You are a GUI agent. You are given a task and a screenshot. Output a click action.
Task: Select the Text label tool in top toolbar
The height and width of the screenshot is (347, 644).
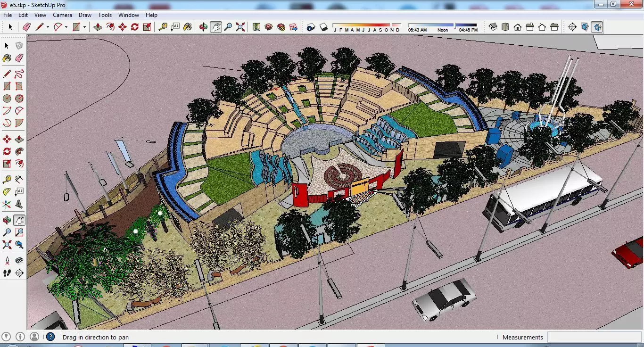[x=175, y=27]
